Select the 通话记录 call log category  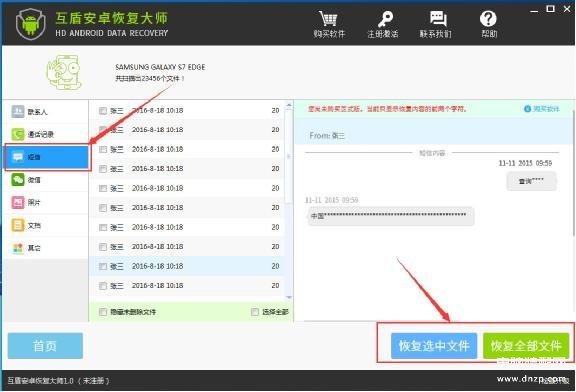[x=46, y=134]
